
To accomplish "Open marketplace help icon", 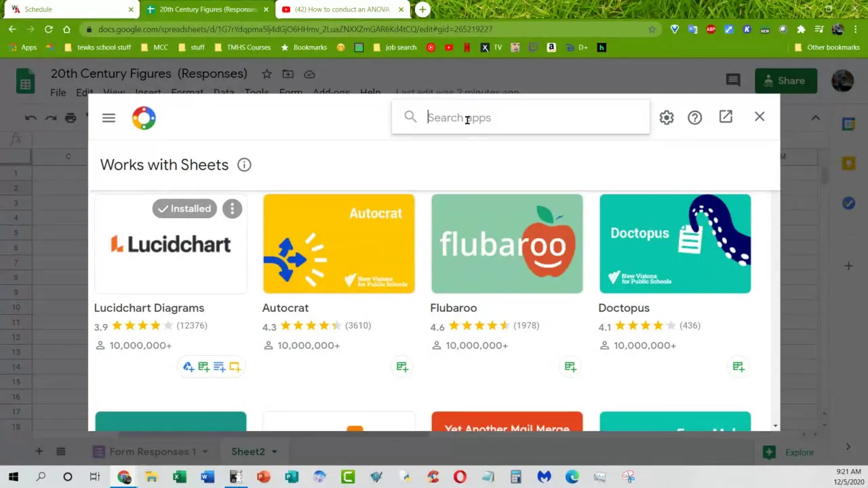I will click(695, 117).
